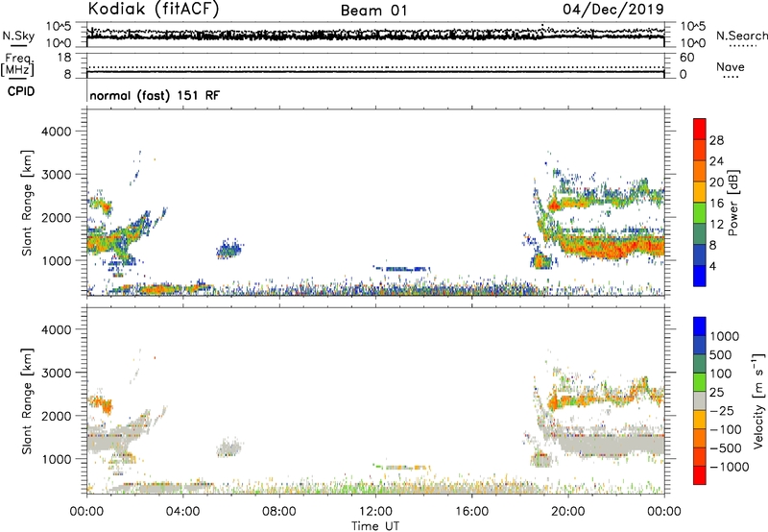768x532 pixels.
Task: Click the '18' frequency axis value
Action: point(63,58)
